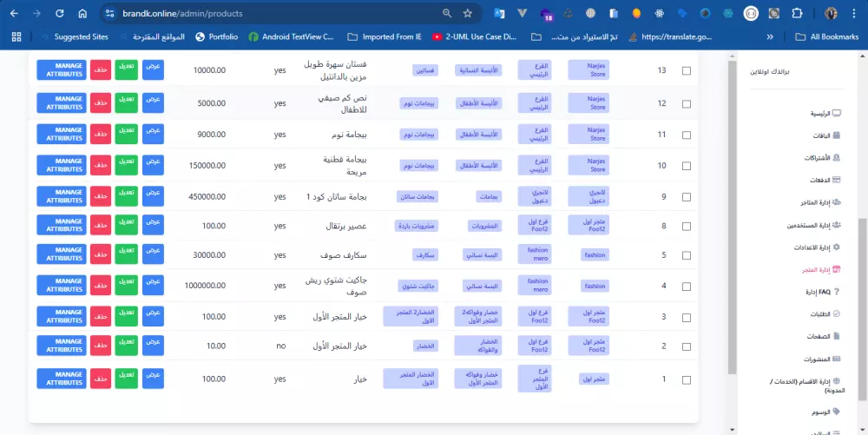
Task: Reload the brandk.online products page
Action: click(x=60, y=13)
